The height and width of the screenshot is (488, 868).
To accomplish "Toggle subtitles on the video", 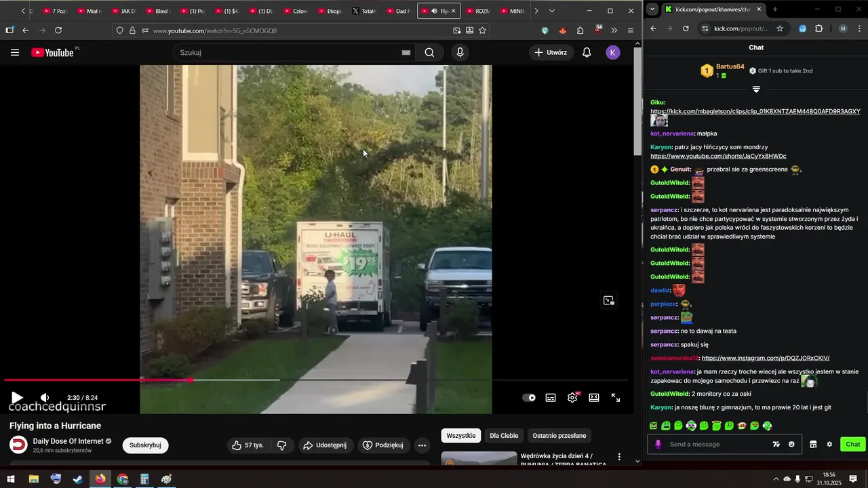I will click(x=551, y=398).
